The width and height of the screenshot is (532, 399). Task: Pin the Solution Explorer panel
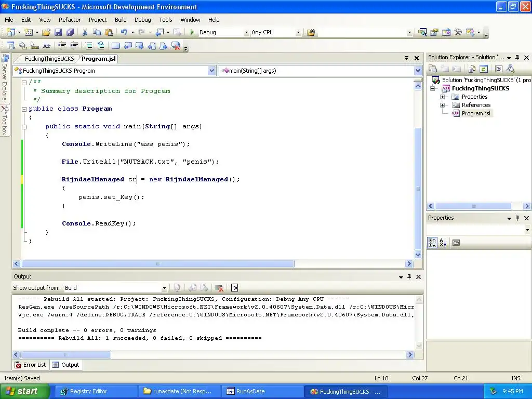[517, 57]
